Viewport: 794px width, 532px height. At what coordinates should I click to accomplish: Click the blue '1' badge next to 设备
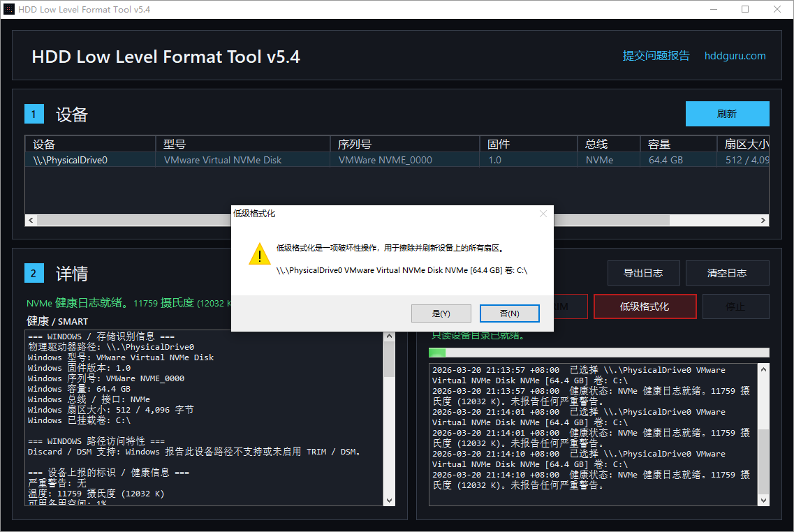tap(34, 114)
